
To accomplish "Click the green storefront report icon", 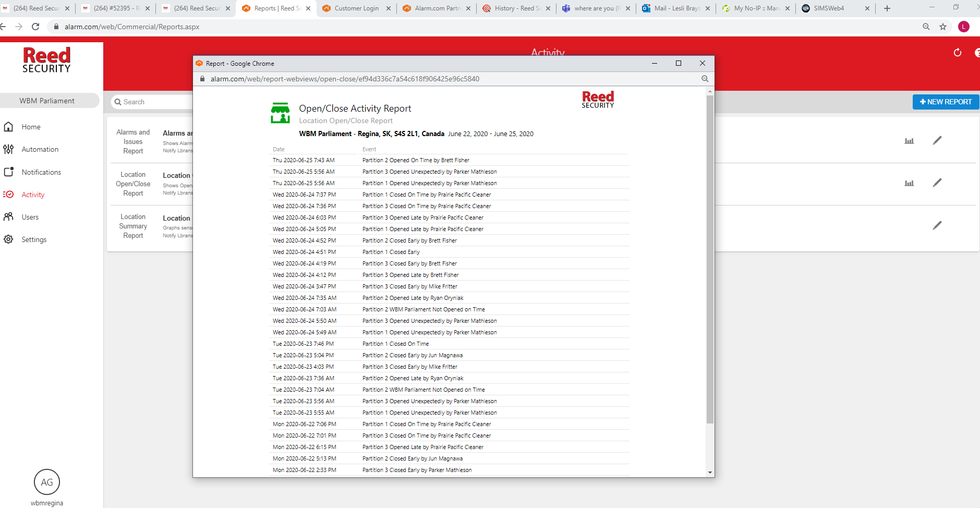I will [280, 113].
